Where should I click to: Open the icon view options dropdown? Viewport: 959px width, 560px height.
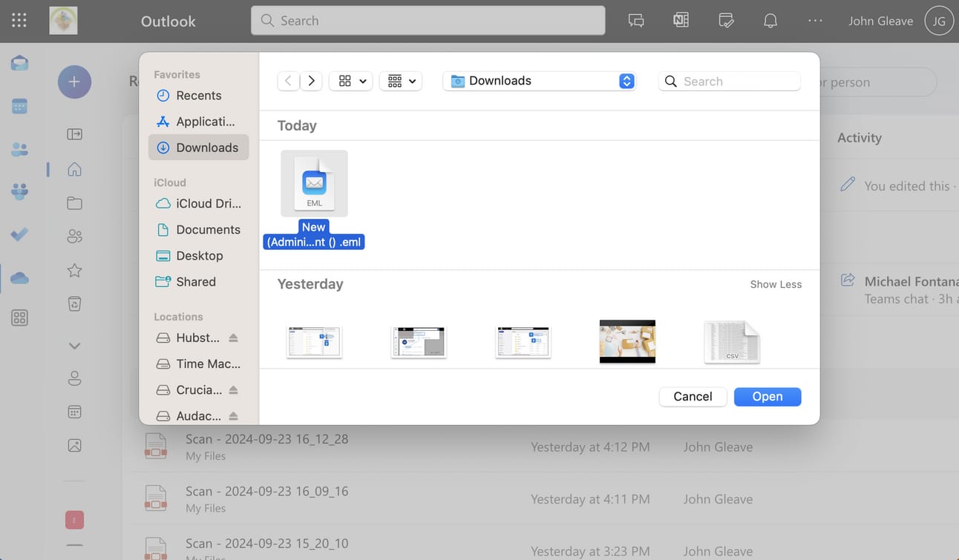tap(351, 81)
